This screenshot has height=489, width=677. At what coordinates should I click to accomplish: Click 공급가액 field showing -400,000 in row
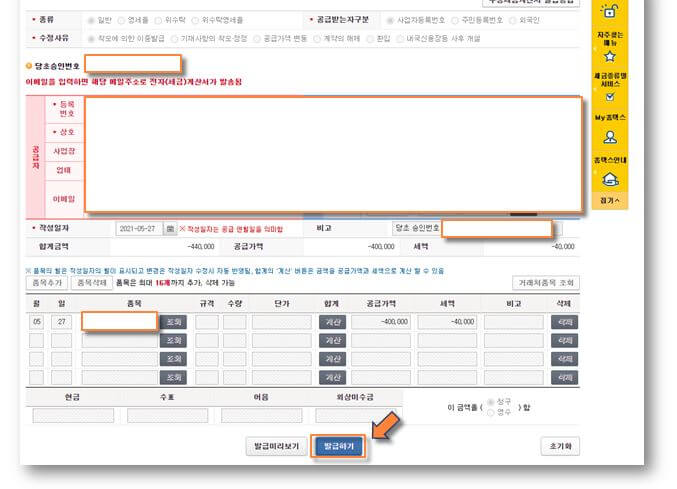(x=381, y=322)
